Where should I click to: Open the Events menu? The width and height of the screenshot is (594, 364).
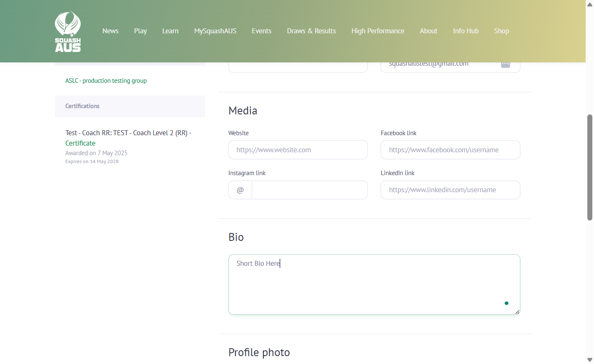click(x=261, y=31)
